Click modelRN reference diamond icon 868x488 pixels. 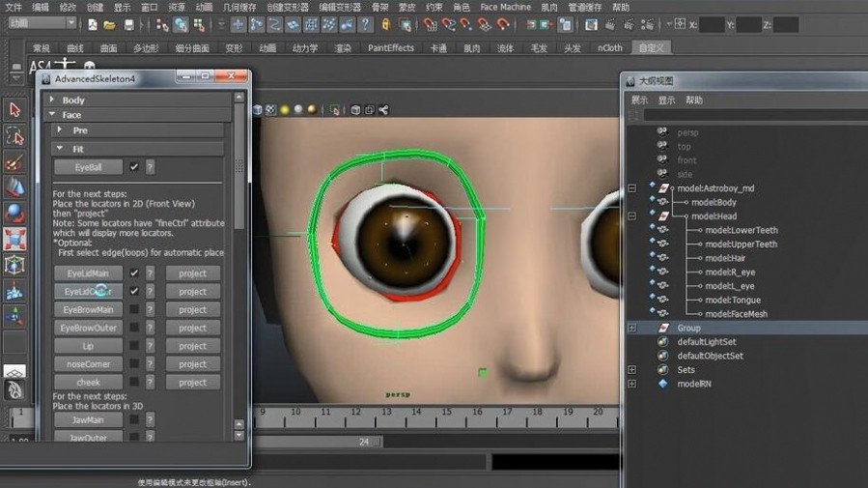662,384
